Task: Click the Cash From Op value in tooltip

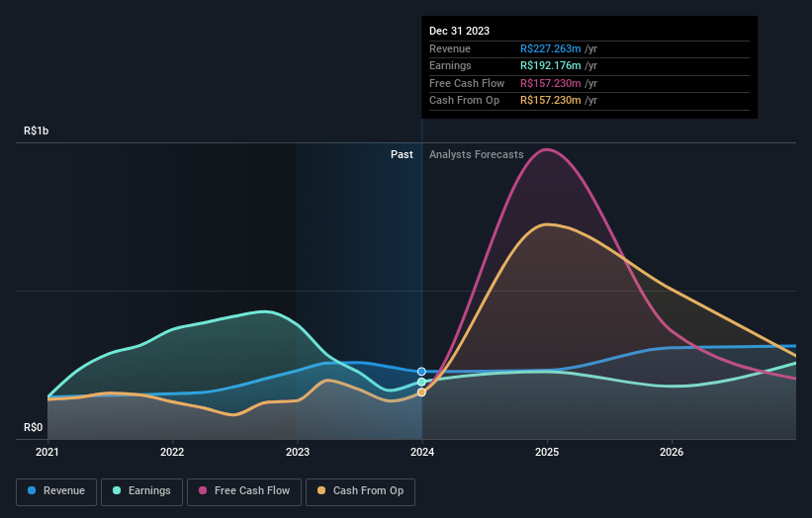Action: tap(551, 101)
